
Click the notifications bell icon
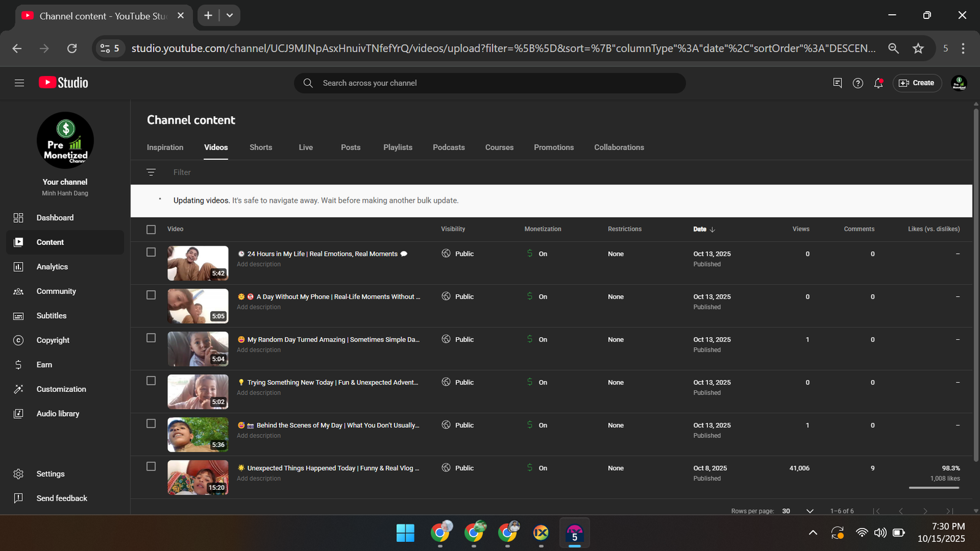click(878, 83)
